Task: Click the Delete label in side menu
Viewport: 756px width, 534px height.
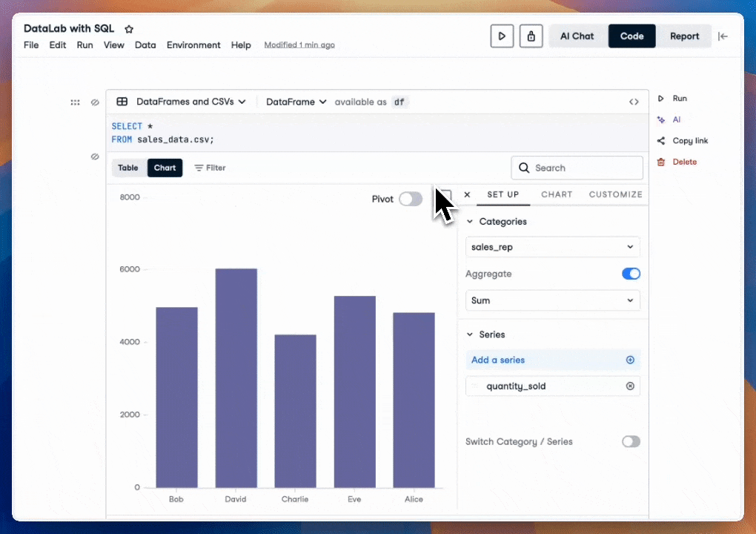Action: [x=685, y=162]
